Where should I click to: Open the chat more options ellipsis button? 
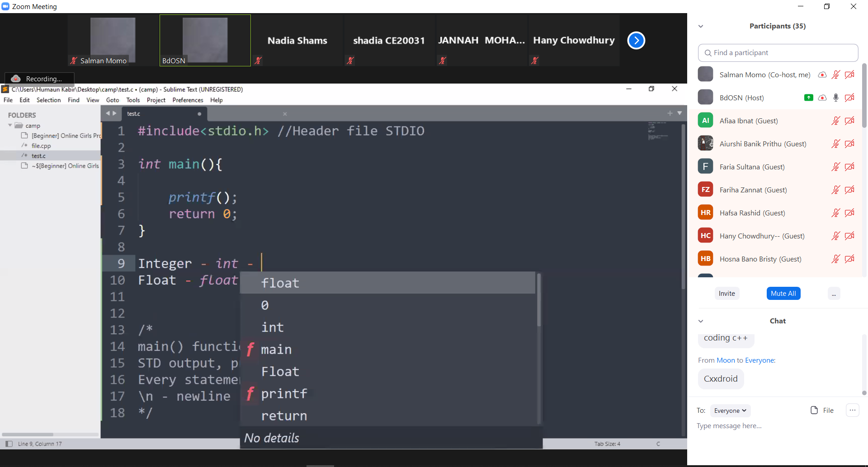pos(852,410)
